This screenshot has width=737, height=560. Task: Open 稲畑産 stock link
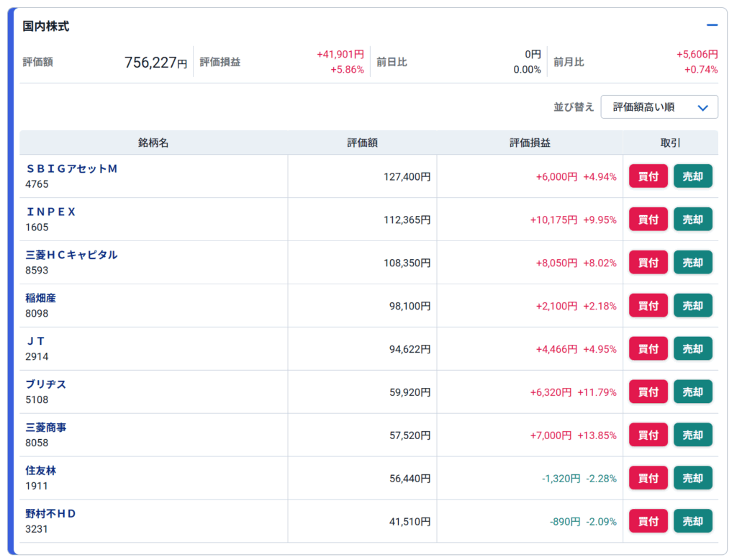coord(40,298)
